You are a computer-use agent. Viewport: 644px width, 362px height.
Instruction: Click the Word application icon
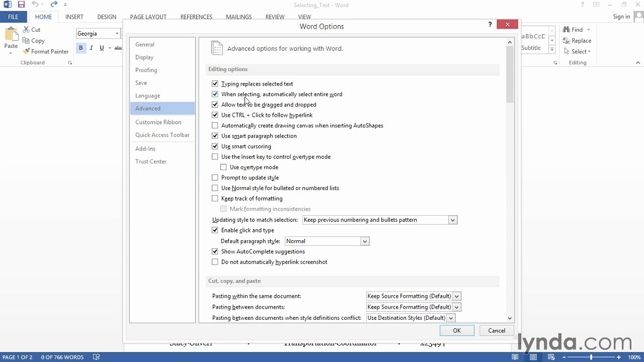[x=8, y=5]
